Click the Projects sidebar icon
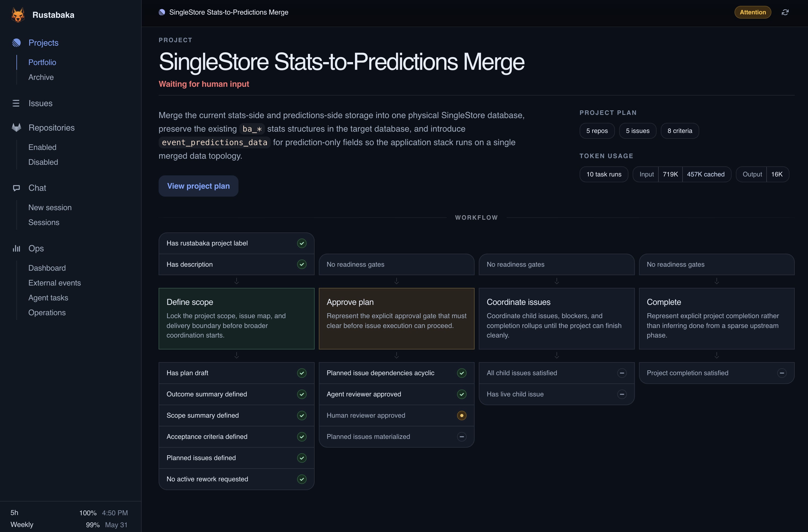The width and height of the screenshot is (808, 532). pos(16,43)
